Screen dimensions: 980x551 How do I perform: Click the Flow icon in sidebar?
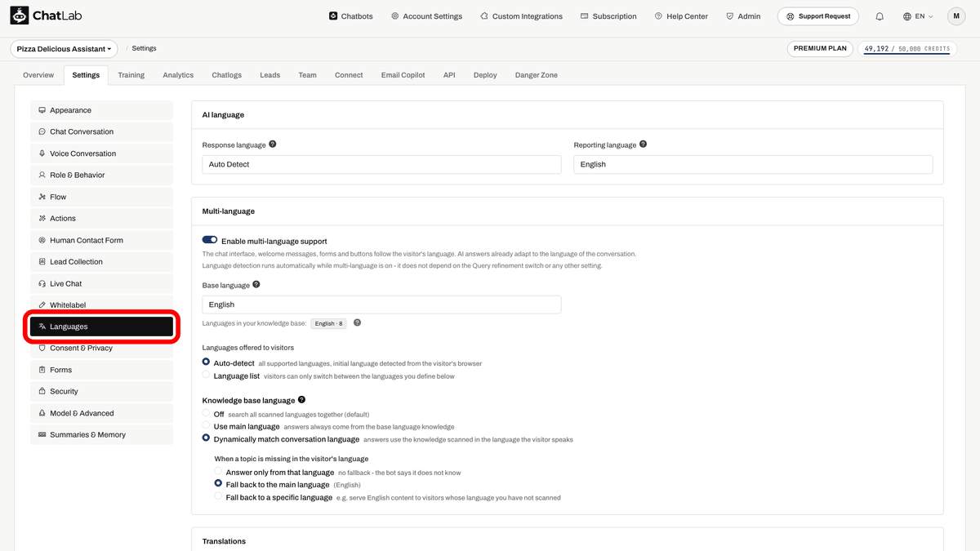point(42,197)
